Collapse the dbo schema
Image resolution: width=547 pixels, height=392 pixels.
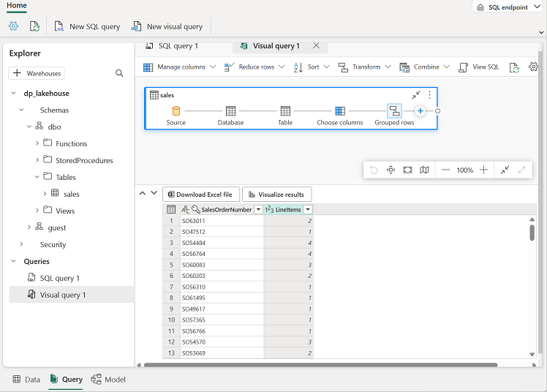click(29, 127)
